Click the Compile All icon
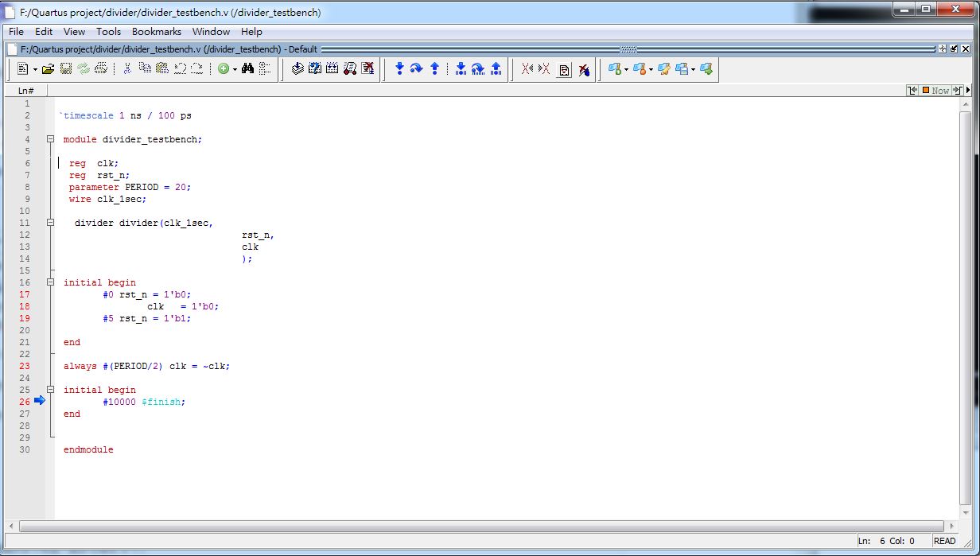Image resolution: width=980 pixels, height=556 pixels. 315,69
